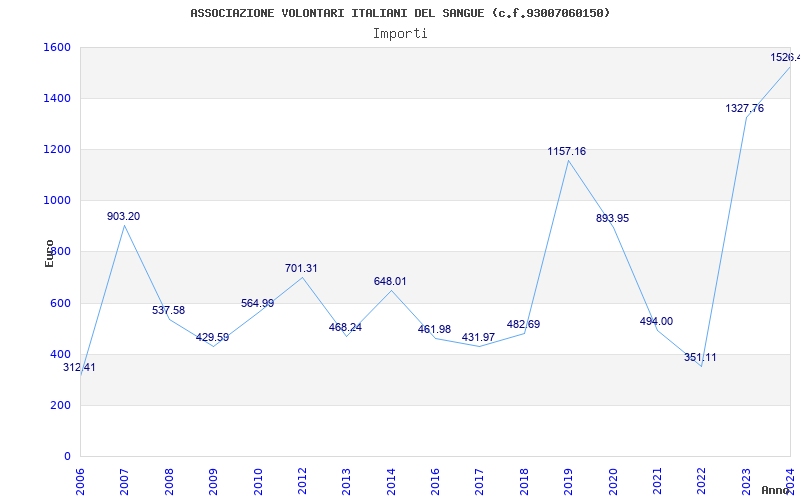The width and height of the screenshot is (800, 500).
Task: Click the 701.31 peak label
Action: (301, 268)
